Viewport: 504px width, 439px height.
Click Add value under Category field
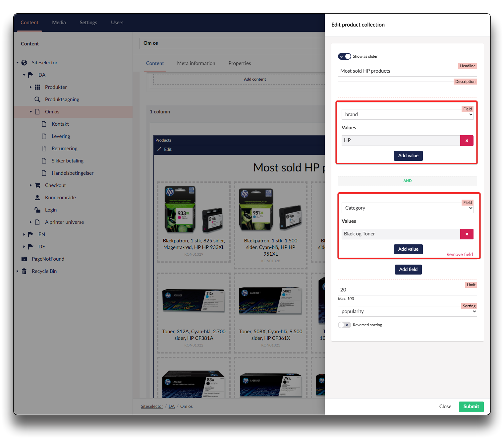[x=408, y=249]
